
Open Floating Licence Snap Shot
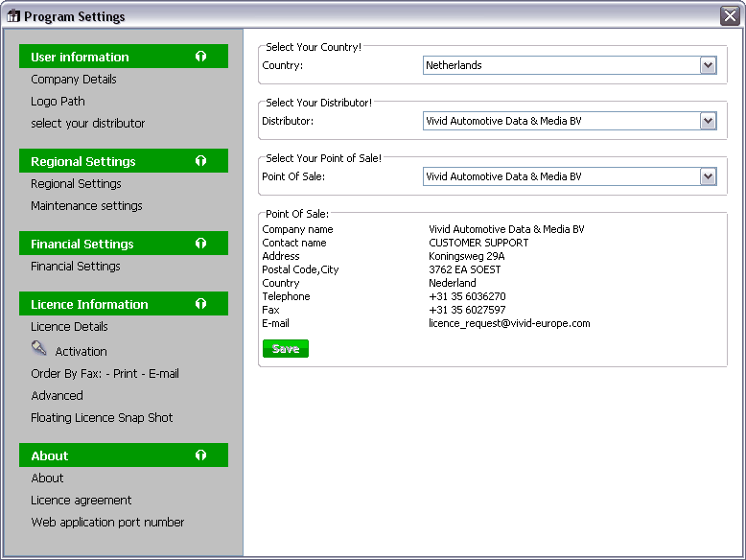[x=102, y=418]
